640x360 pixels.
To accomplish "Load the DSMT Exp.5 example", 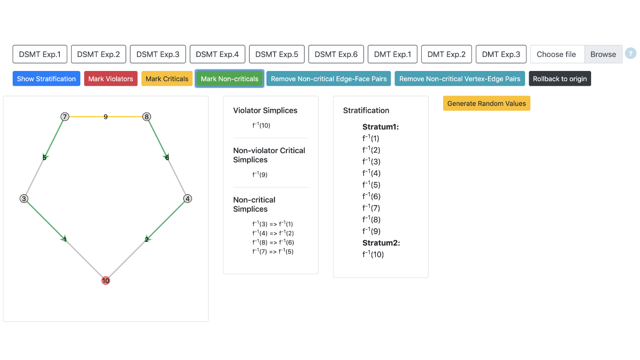I will tap(277, 54).
